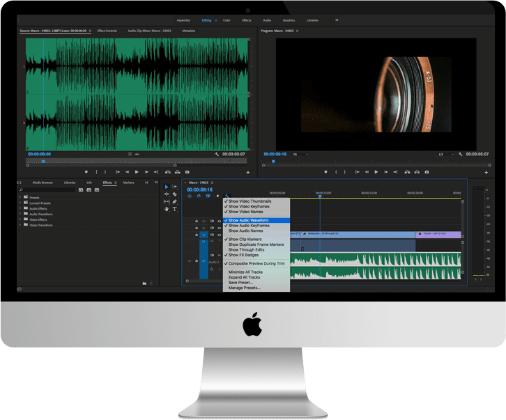
Task: Go to In point in Program monitor
Action: pos(358,172)
